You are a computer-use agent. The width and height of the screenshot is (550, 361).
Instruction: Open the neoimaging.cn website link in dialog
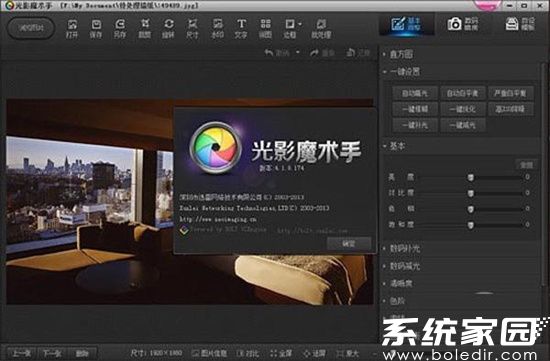pos(218,219)
